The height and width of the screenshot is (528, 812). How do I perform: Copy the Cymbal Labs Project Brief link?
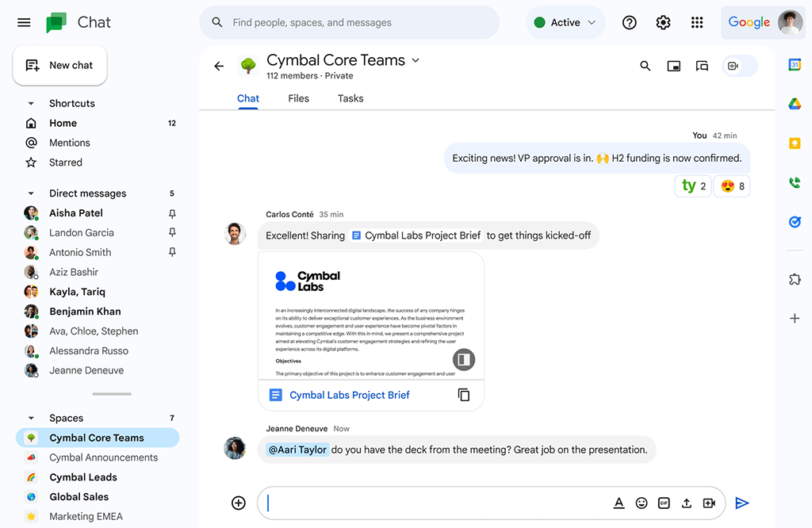point(464,394)
